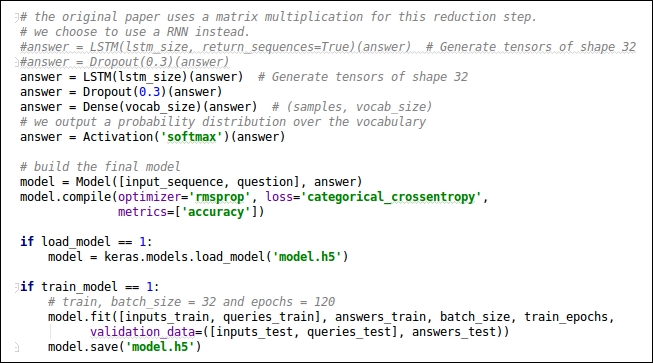Viewport: 653px width, 363px height.
Task: Click the 'accuracy' metrics string
Action: click(x=215, y=212)
